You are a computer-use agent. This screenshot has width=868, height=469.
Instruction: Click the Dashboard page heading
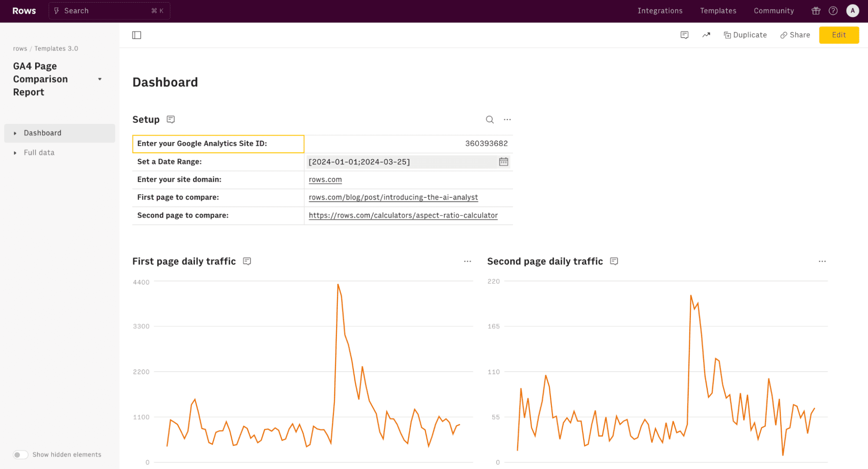(x=165, y=82)
